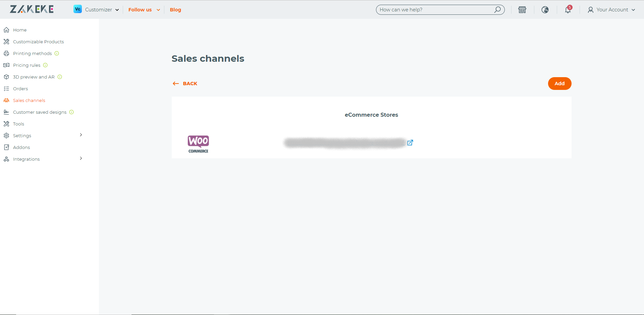Open the Blog link
This screenshot has width=644, height=315.
coord(175,10)
